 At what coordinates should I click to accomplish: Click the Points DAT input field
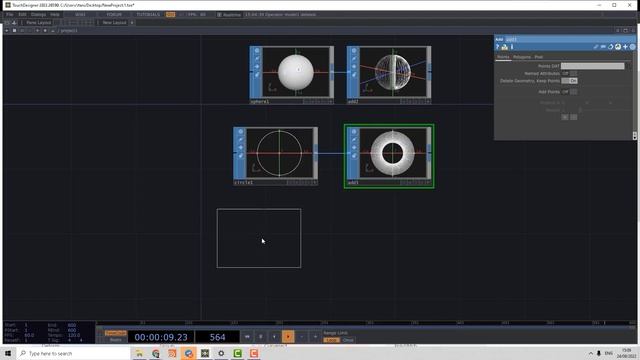(x=592, y=66)
